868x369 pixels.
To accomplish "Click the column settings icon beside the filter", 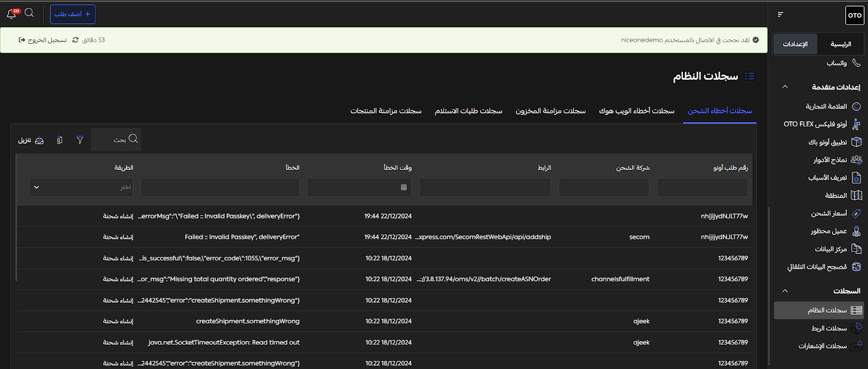I will [60, 140].
